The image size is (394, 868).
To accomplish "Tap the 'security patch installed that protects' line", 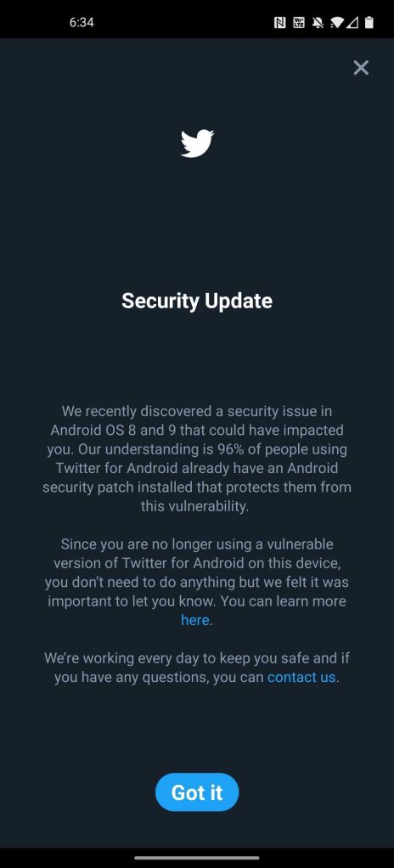I will pos(197,488).
